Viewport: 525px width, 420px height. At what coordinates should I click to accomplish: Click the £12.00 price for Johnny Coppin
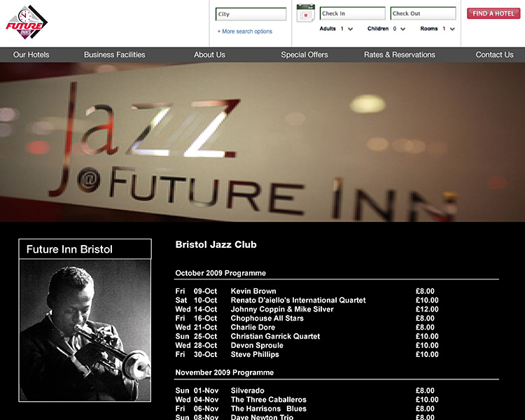click(427, 309)
